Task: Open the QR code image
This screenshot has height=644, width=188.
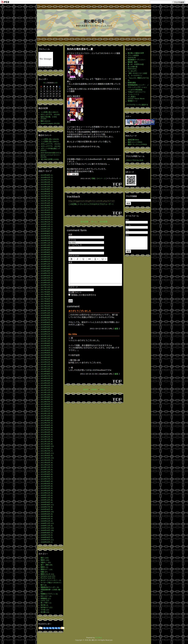Action: 131,180
